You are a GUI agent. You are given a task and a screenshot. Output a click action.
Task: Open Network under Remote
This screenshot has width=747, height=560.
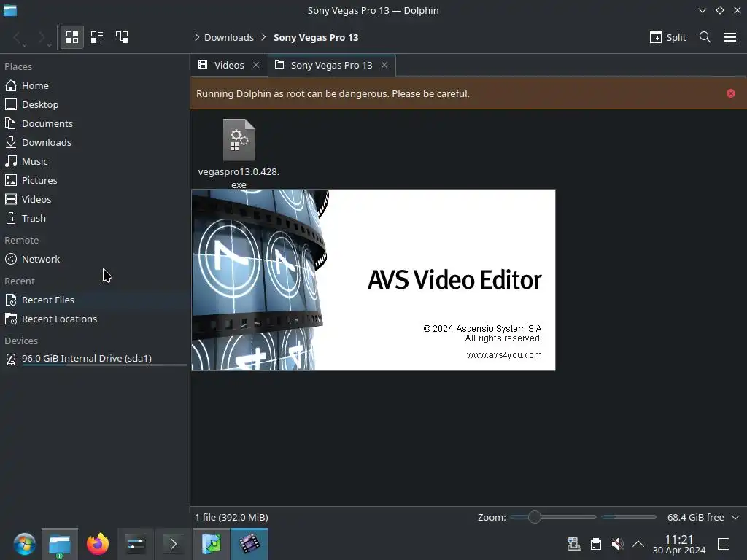point(95,259)
